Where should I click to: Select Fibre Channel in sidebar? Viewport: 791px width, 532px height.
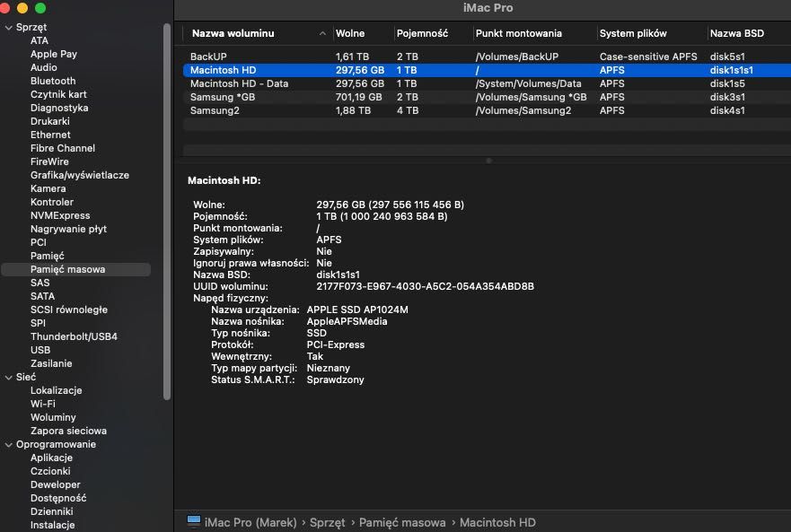tap(63, 148)
